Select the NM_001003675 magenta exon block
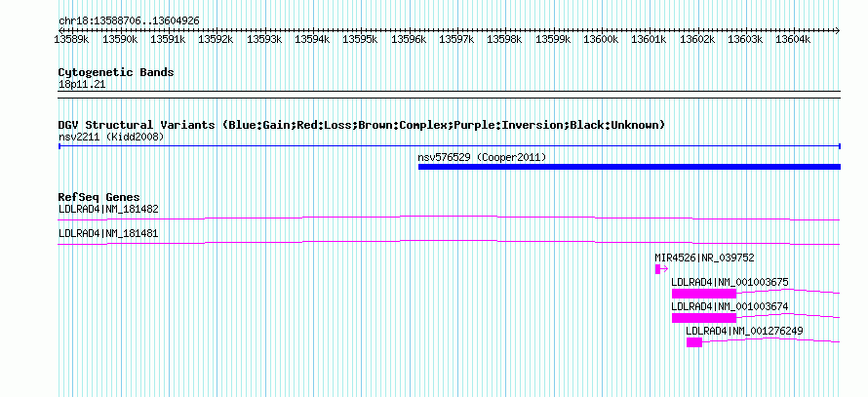Image resolution: width=868 pixels, height=397 pixels. tap(703, 294)
